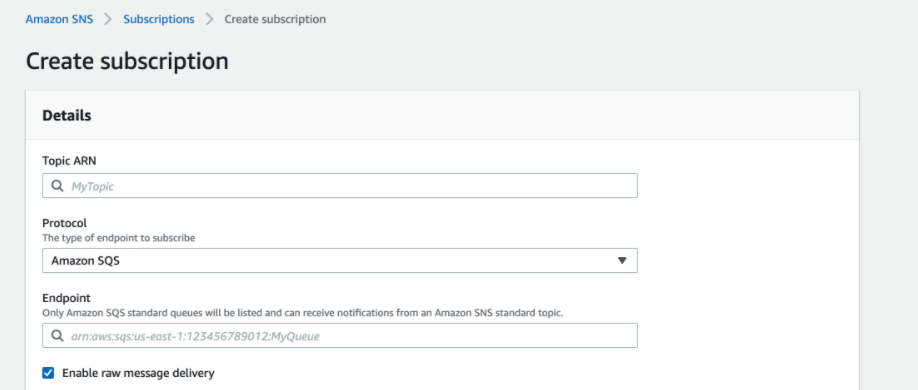Focus the Endpoint arn:aws:sqs input field
Image resolution: width=918 pixels, height=390 pixels.
click(340, 336)
